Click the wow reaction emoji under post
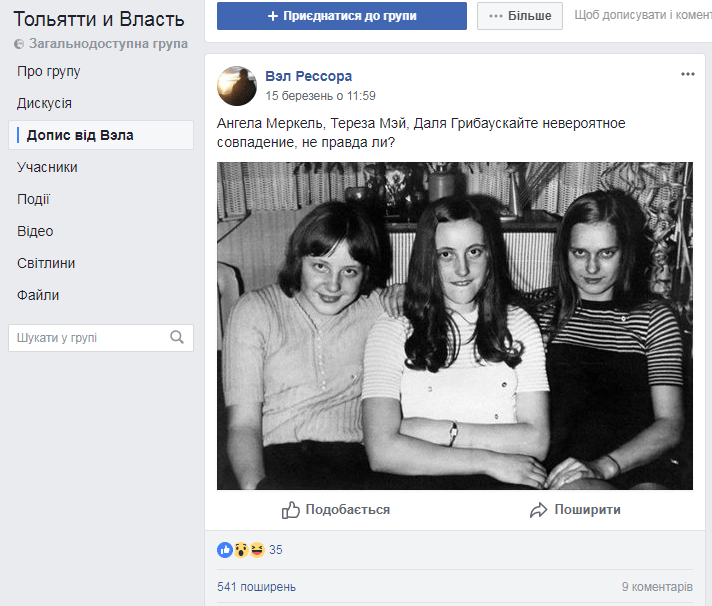712x606 pixels. tap(241, 549)
